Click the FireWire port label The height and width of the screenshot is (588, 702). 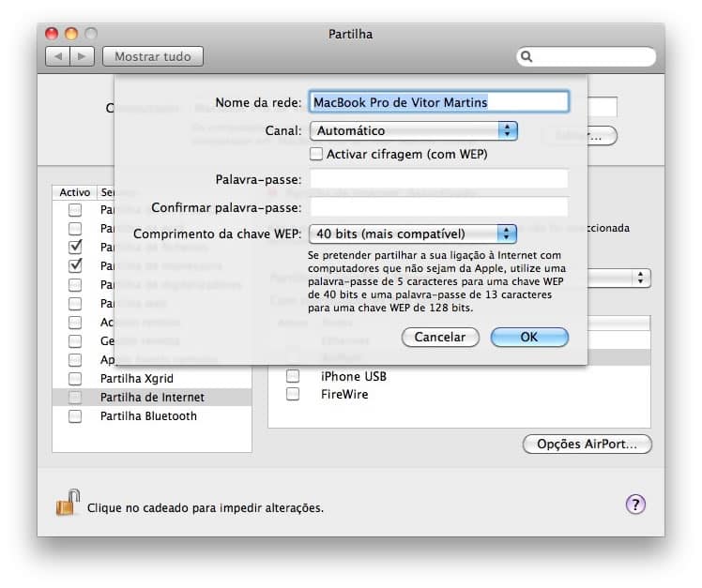(344, 394)
